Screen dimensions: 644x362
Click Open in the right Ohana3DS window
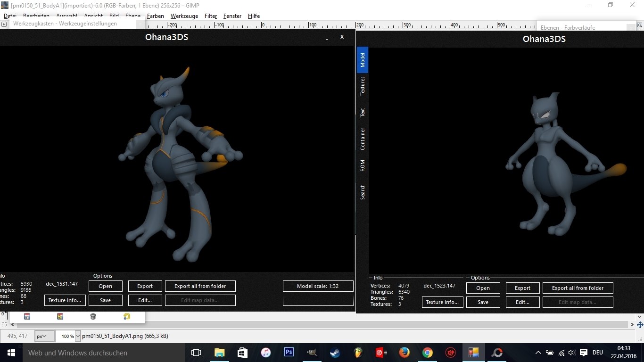(x=483, y=288)
